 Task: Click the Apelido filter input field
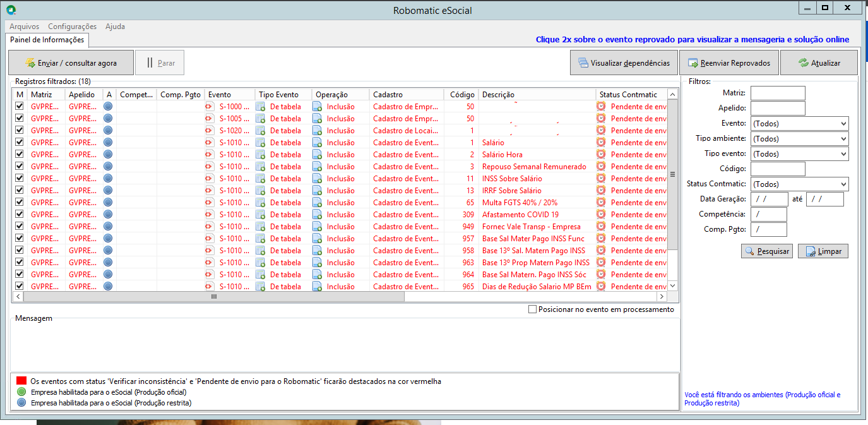tap(778, 109)
